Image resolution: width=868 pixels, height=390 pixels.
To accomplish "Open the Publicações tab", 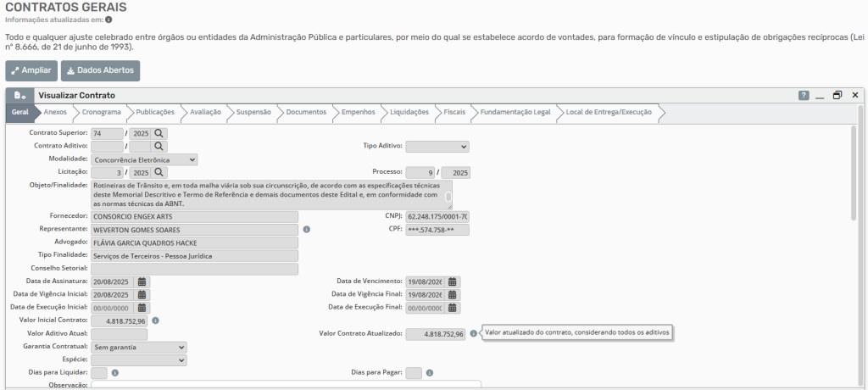I will point(155,112).
